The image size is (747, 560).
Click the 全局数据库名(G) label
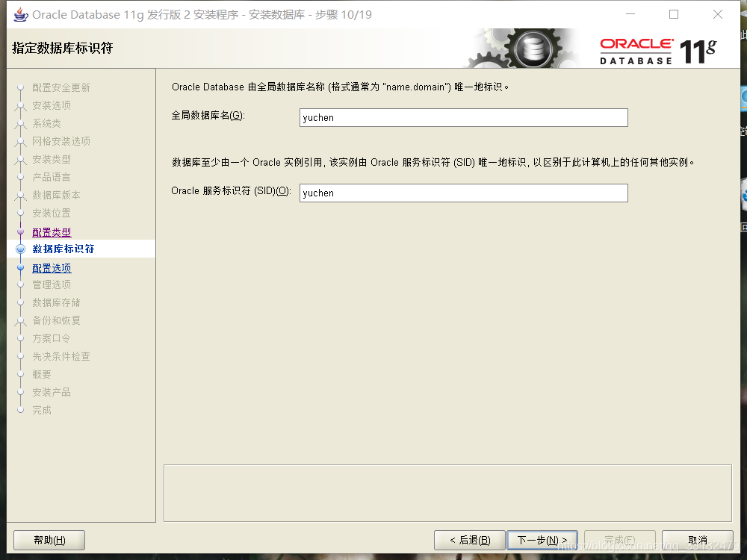pyautogui.click(x=208, y=116)
